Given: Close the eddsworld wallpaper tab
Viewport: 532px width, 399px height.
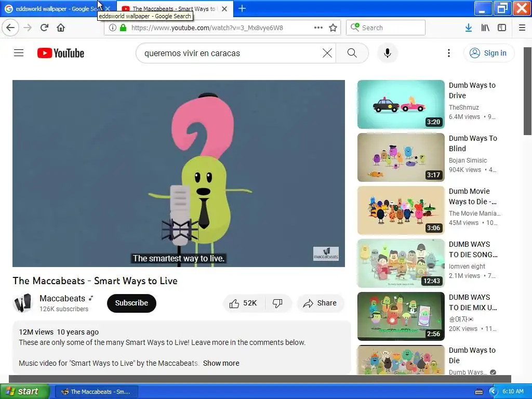Looking at the screenshot, I should [108, 9].
